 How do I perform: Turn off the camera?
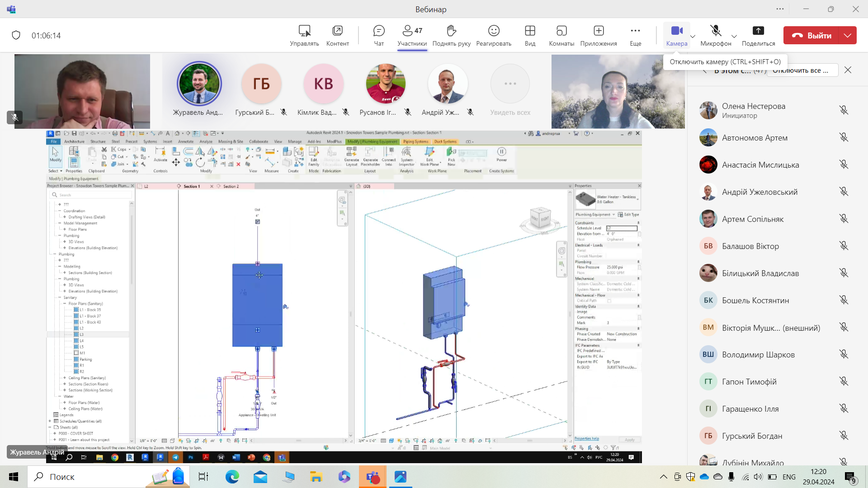point(676,35)
